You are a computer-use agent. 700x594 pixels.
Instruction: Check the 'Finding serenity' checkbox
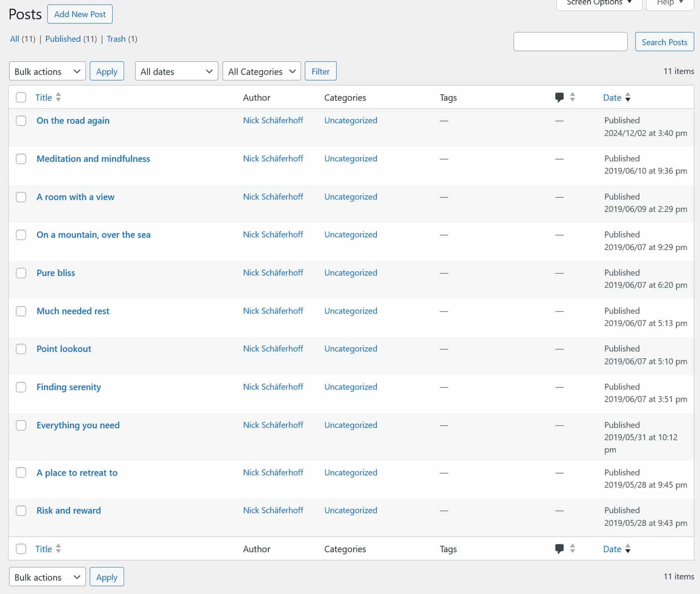click(x=21, y=387)
